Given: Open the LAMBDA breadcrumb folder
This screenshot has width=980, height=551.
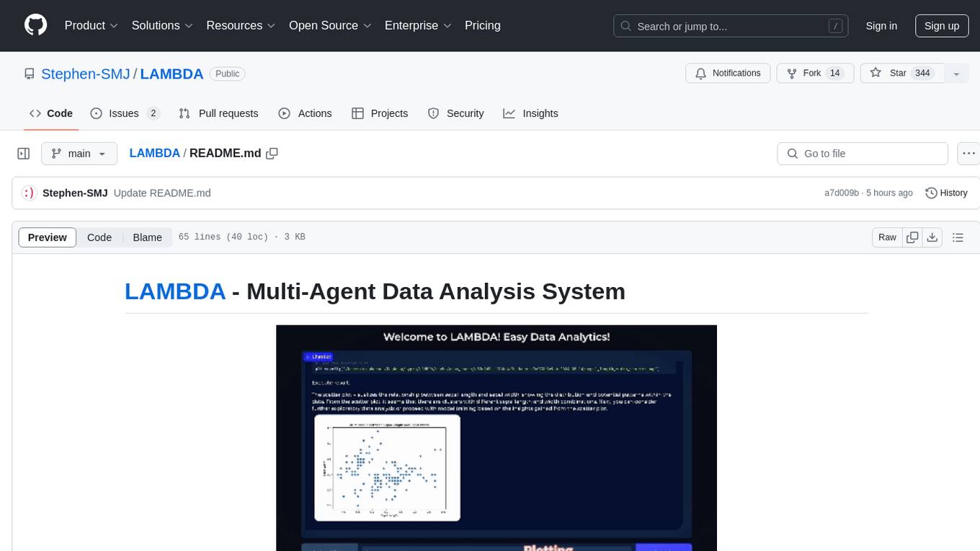Looking at the screenshot, I should [155, 153].
